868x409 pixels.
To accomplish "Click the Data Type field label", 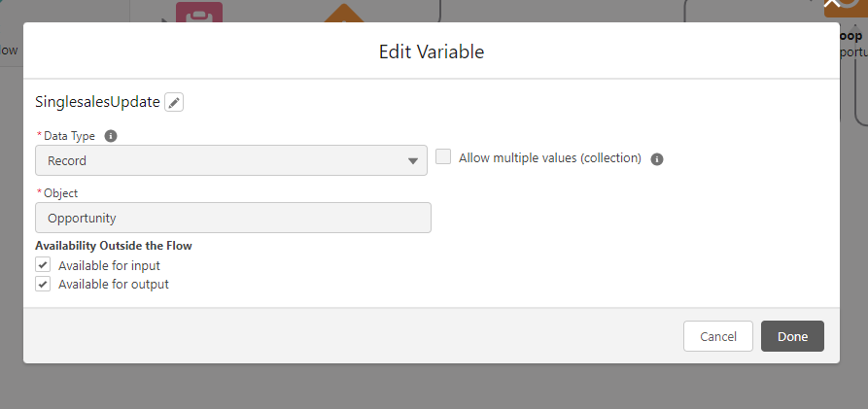I will 69,136.
